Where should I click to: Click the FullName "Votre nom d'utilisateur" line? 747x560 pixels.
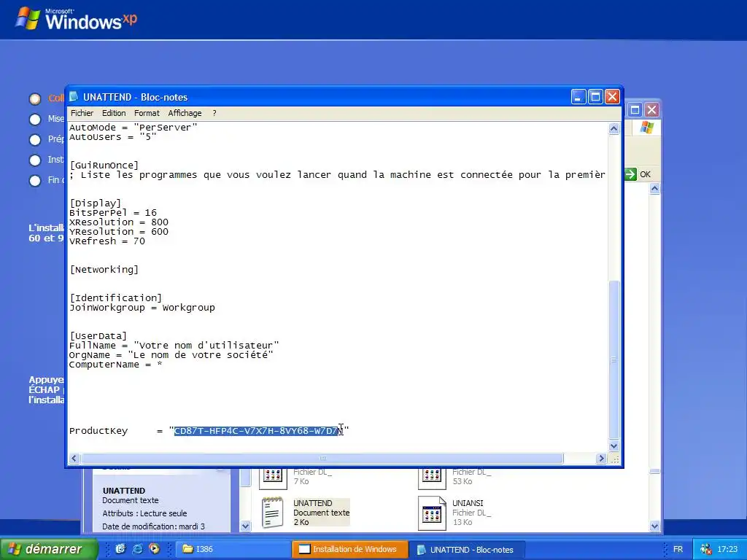click(x=174, y=346)
